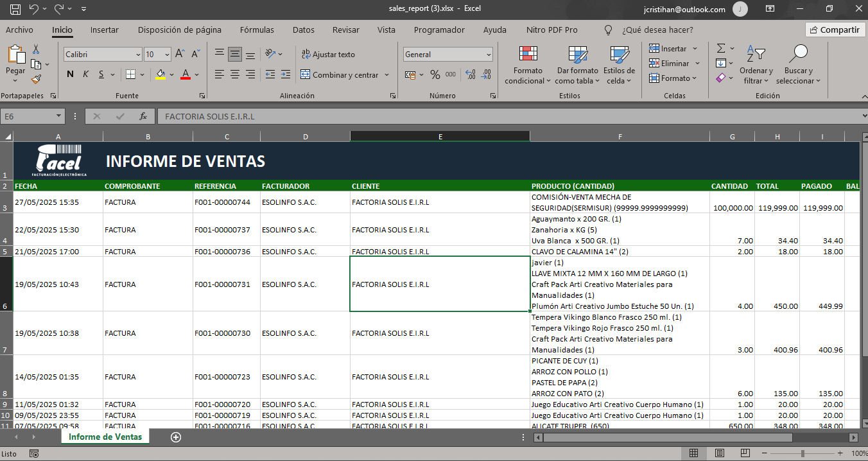Click the Cut scissors icon
The image size is (868, 461).
tap(36, 49)
